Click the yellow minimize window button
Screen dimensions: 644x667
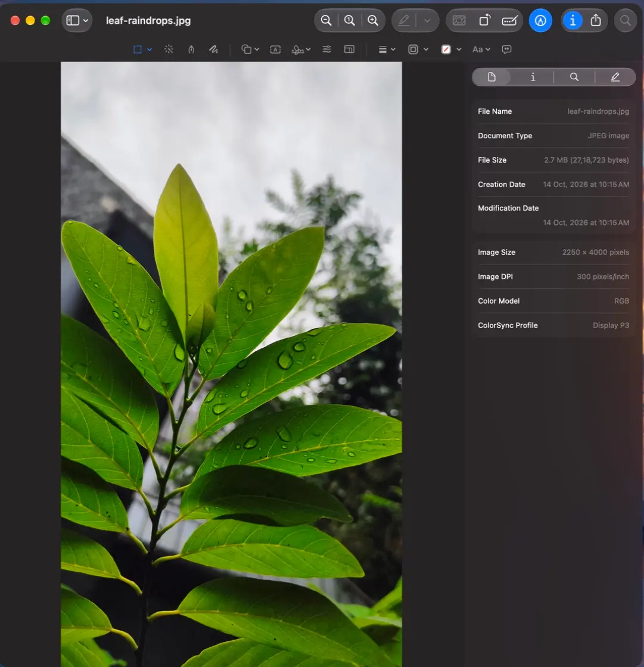[30, 20]
